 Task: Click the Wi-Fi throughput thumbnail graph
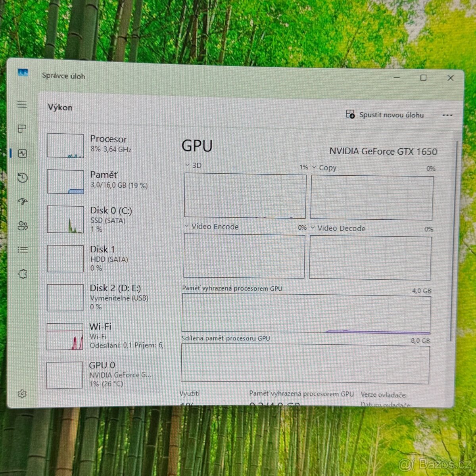[65, 337]
